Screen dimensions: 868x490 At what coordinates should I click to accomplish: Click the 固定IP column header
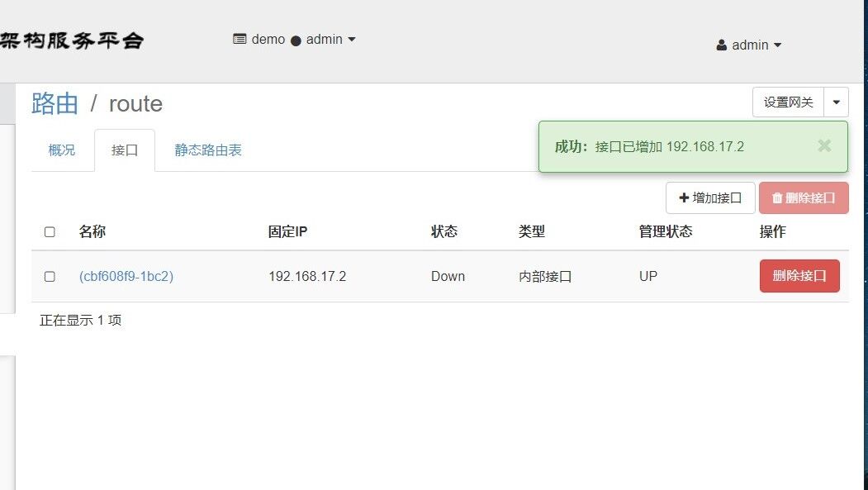(287, 231)
